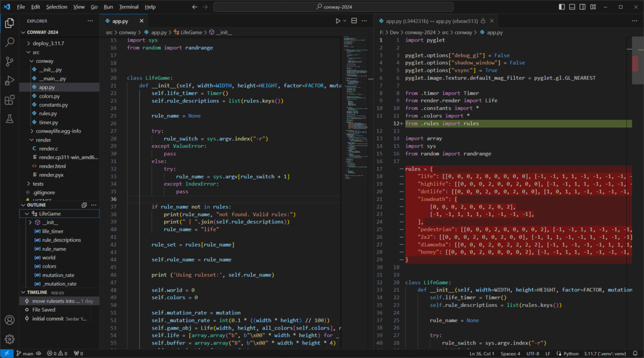Split the editor using the split icon
The image size is (644, 358).
pos(354,20)
